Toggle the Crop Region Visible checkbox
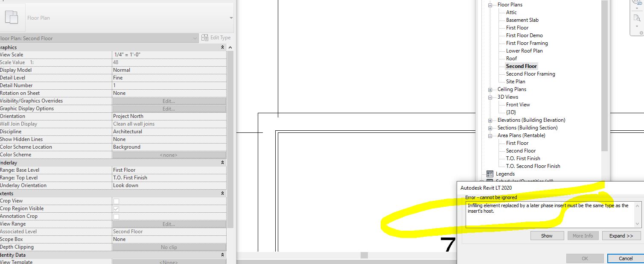644x264 pixels. (x=116, y=209)
